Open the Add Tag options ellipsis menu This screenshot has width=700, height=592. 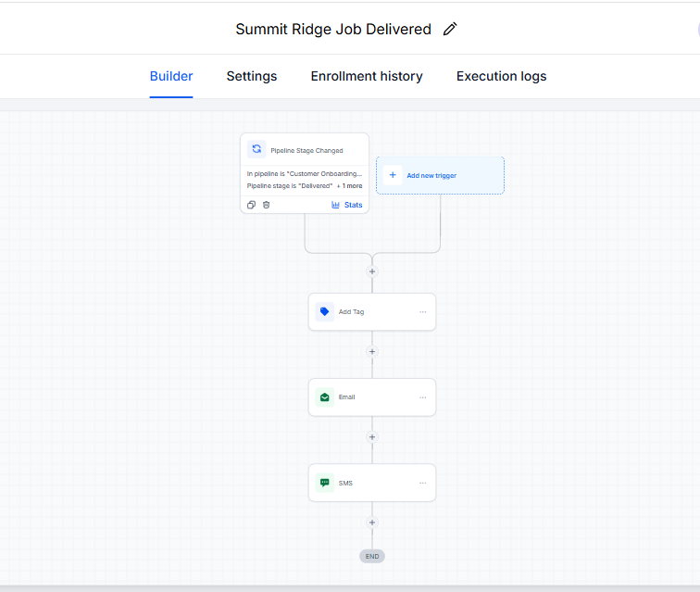coord(423,312)
